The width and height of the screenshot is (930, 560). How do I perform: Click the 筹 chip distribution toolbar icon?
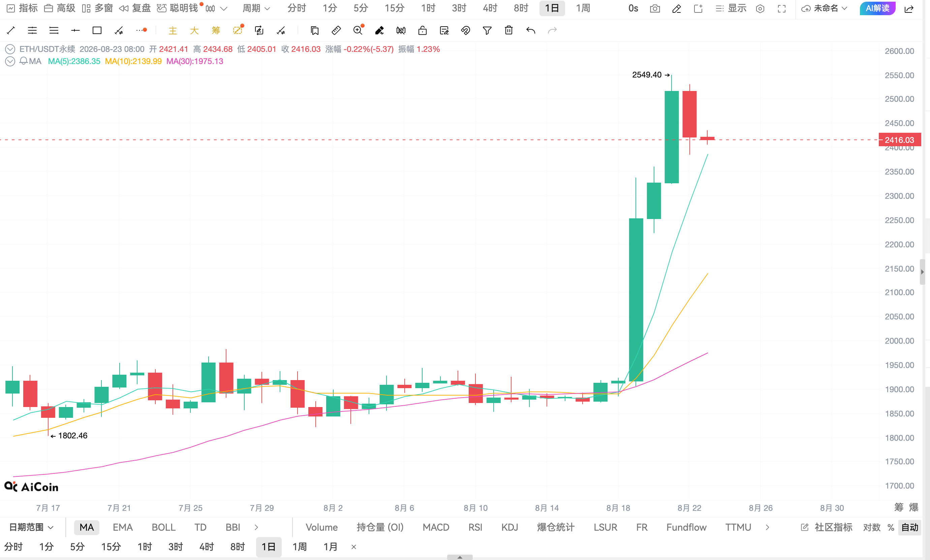click(x=216, y=31)
